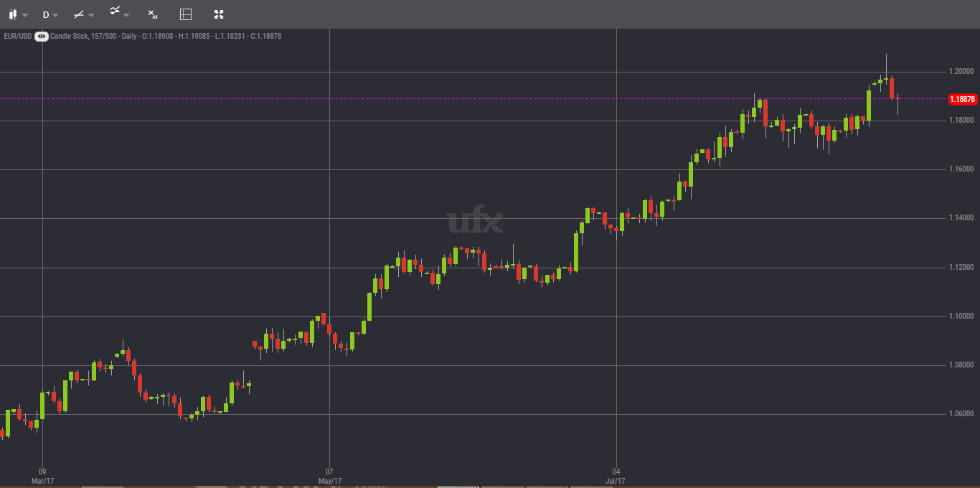The height and width of the screenshot is (488, 980).
Task: Click the 1.16000 price axis label
Action: [961, 169]
